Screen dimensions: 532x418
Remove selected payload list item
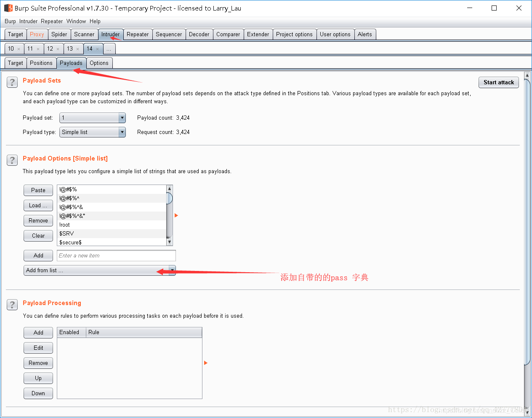click(x=38, y=221)
